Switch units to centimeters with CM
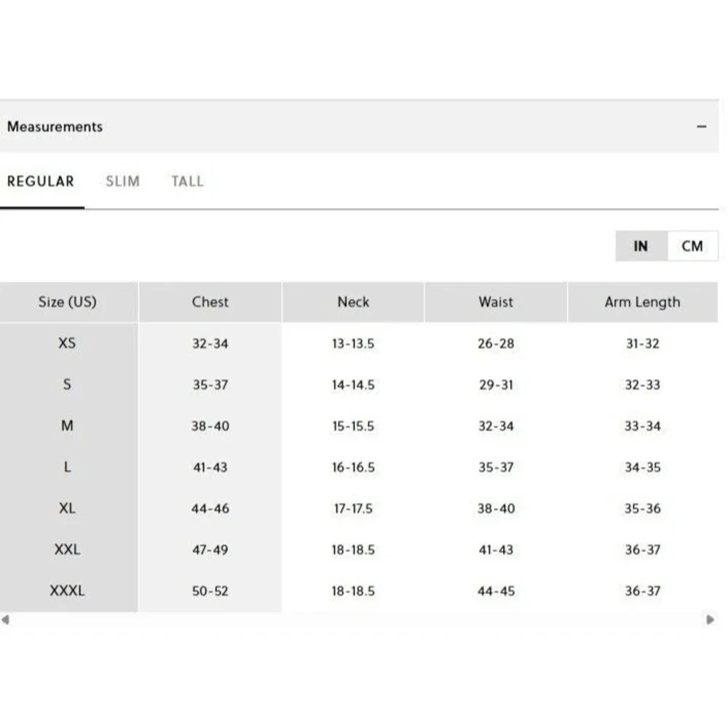 692,246
